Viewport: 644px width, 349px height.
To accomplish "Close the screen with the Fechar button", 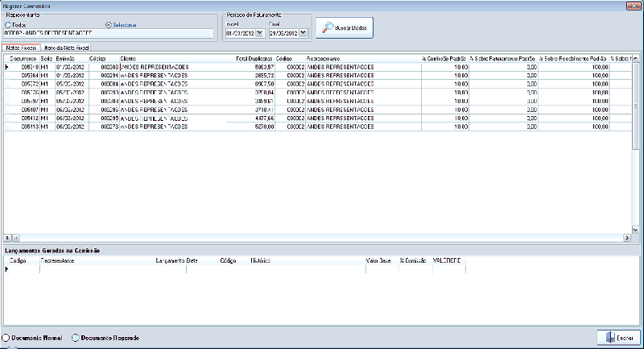I will [x=618, y=338].
